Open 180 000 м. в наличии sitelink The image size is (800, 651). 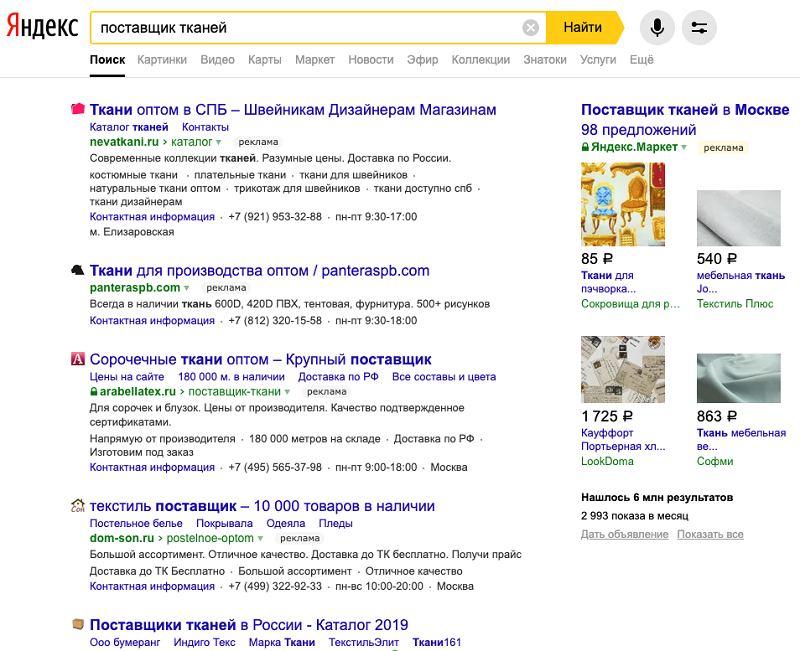pyautogui.click(x=231, y=377)
